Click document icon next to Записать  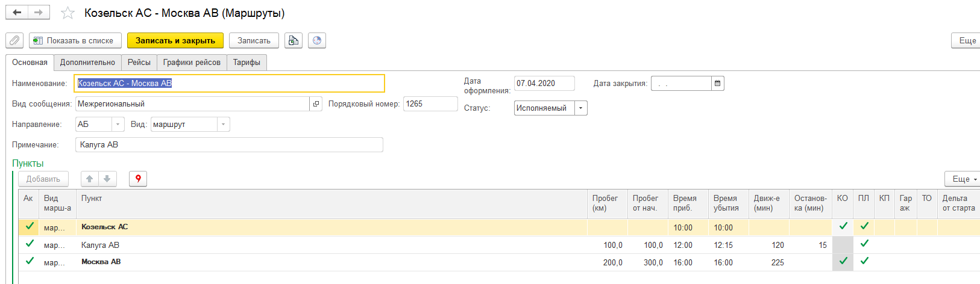[x=294, y=40]
